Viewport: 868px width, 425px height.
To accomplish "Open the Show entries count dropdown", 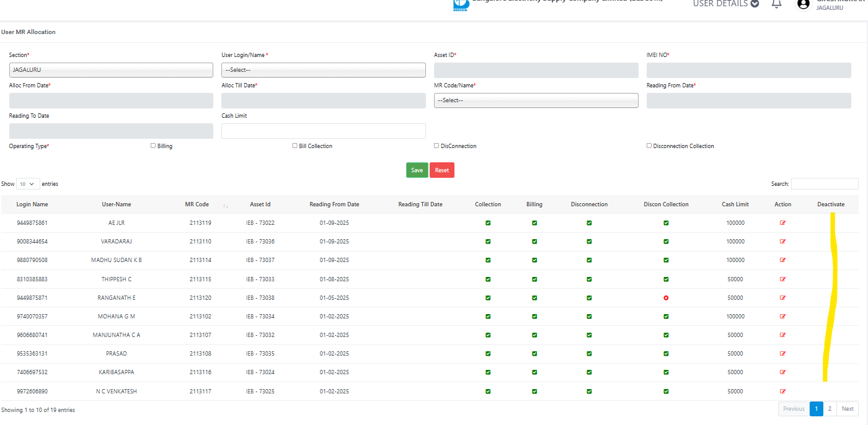I will coord(28,184).
